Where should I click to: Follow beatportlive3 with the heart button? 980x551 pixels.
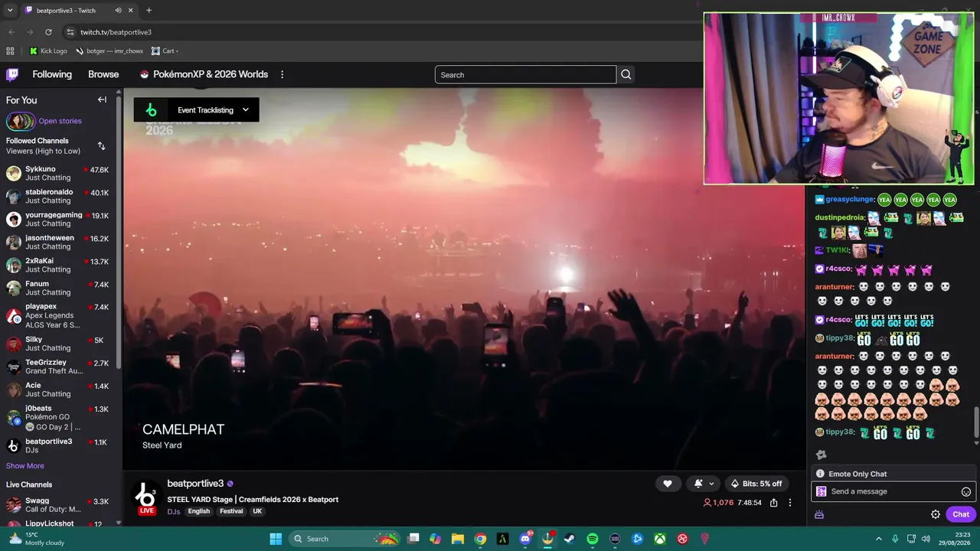668,484
